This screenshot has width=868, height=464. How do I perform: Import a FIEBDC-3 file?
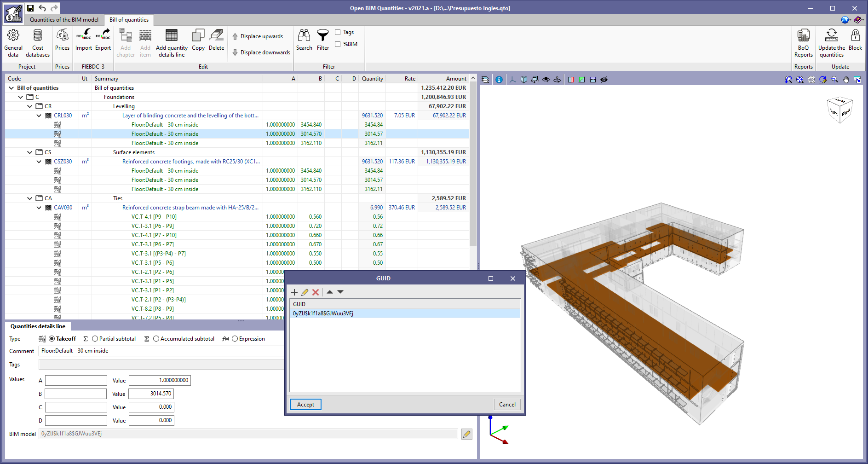coord(84,40)
